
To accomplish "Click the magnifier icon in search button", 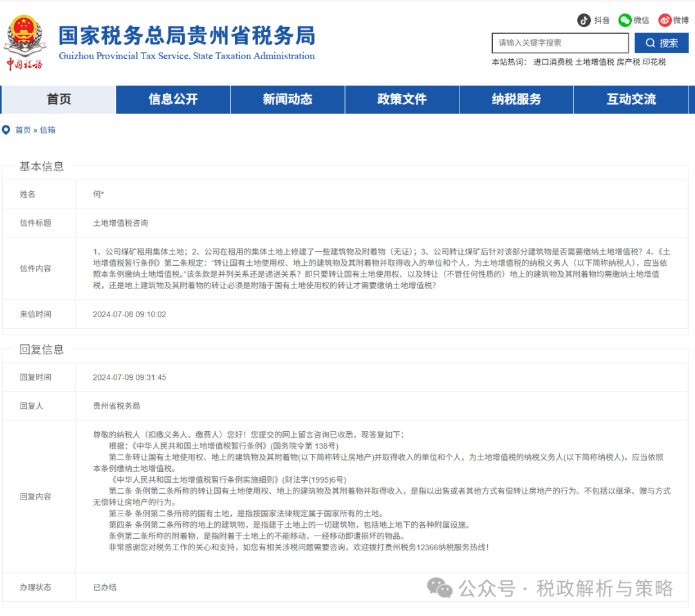I will (x=651, y=43).
